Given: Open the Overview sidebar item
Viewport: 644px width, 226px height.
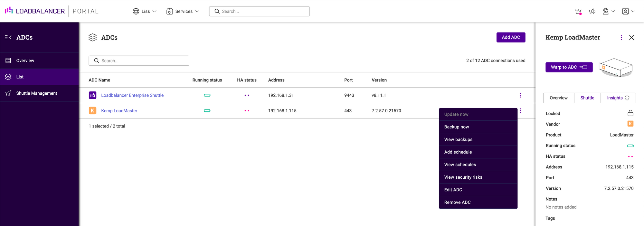Looking at the screenshot, I should pyautogui.click(x=39, y=61).
